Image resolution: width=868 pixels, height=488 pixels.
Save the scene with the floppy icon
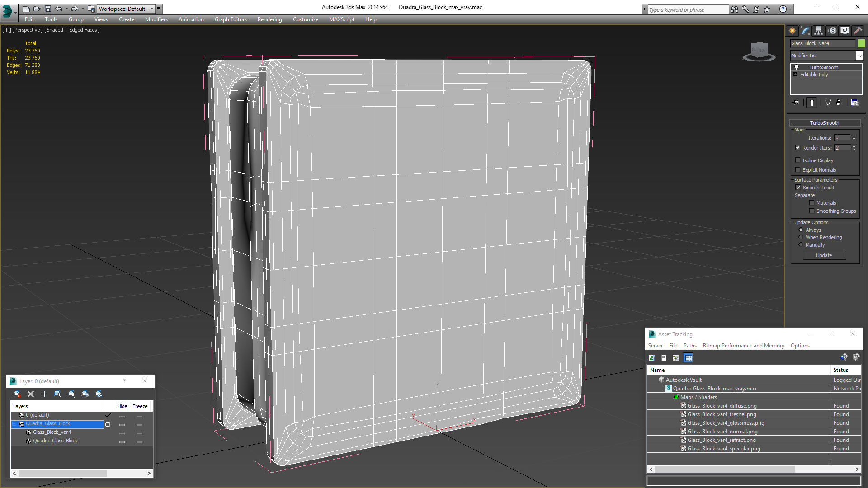(x=48, y=9)
